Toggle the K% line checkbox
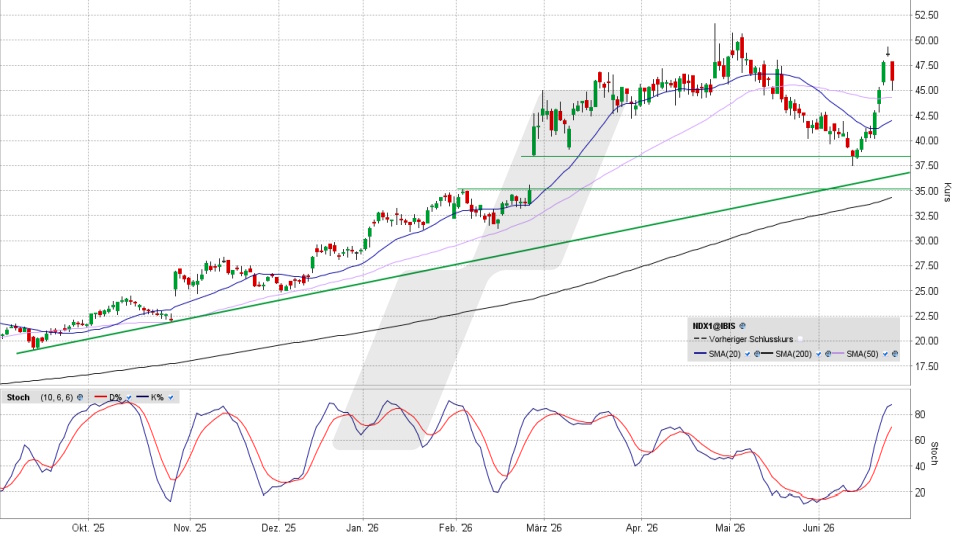This screenshot has height=540, width=960. tap(170, 397)
